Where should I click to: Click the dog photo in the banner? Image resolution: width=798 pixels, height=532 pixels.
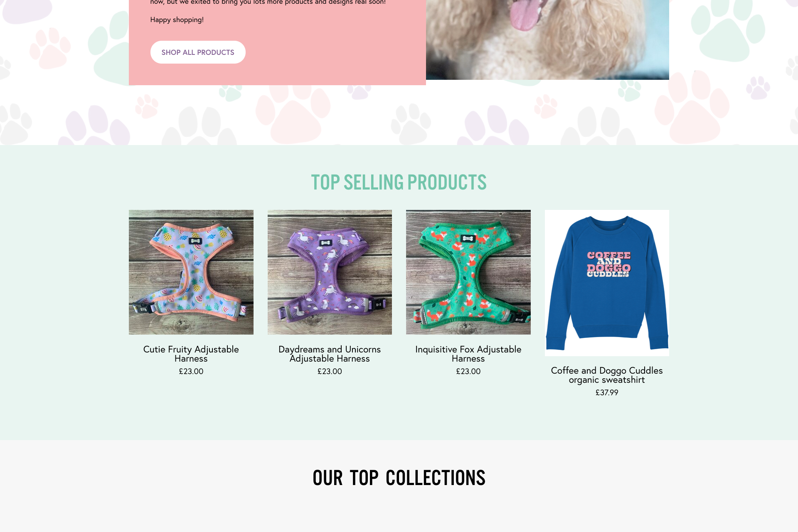click(x=547, y=40)
